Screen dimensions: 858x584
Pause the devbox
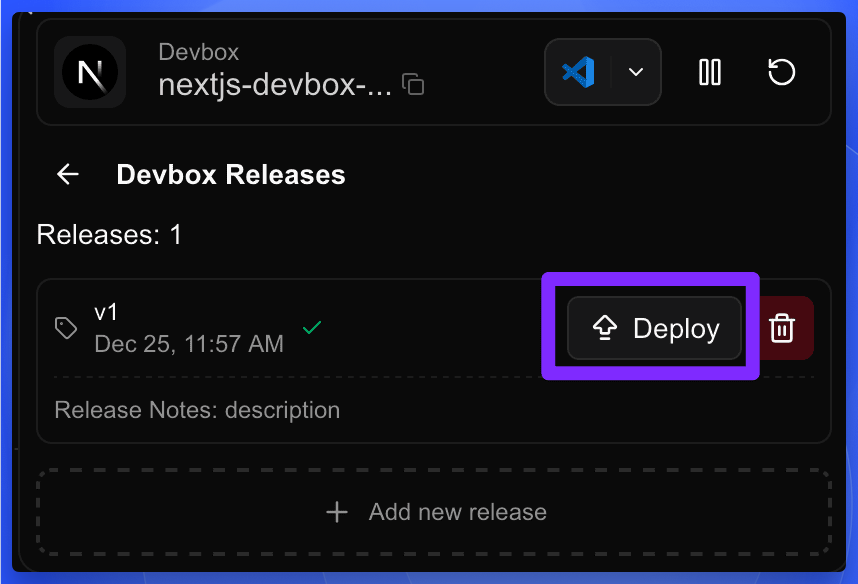(710, 72)
